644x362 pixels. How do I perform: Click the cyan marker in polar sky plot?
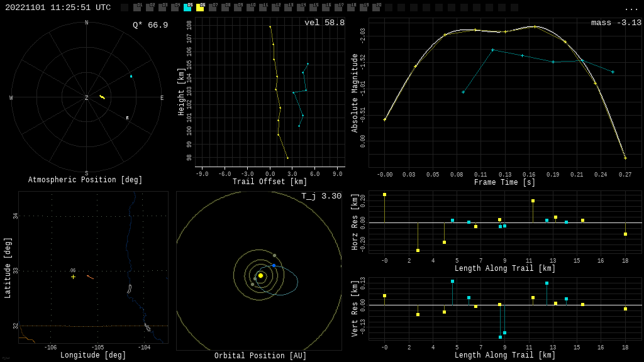coord(131,76)
